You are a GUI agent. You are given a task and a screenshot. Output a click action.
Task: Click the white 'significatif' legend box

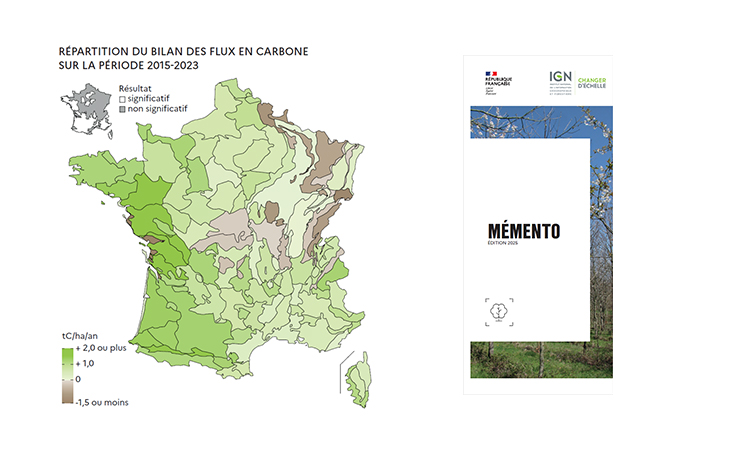click(122, 100)
